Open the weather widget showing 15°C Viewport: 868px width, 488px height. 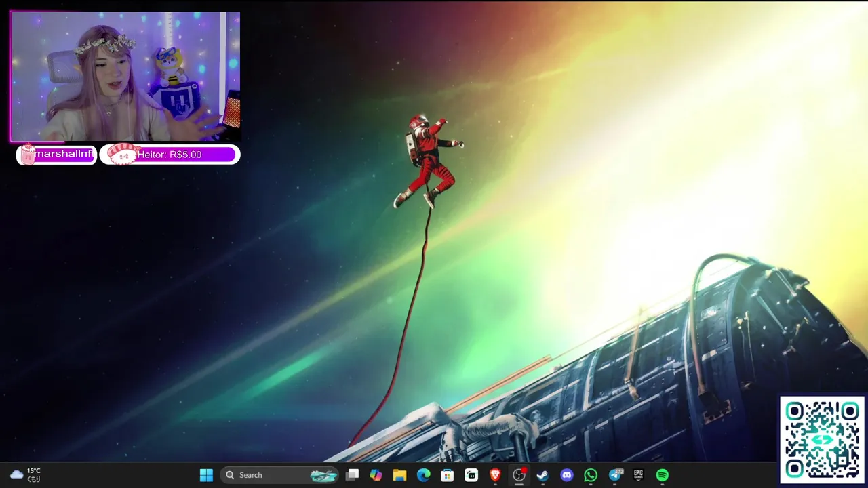[x=26, y=474]
